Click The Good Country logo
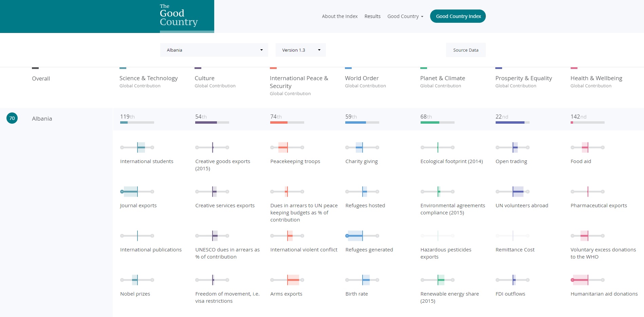Screen dimensions: 644x317 pos(179,16)
